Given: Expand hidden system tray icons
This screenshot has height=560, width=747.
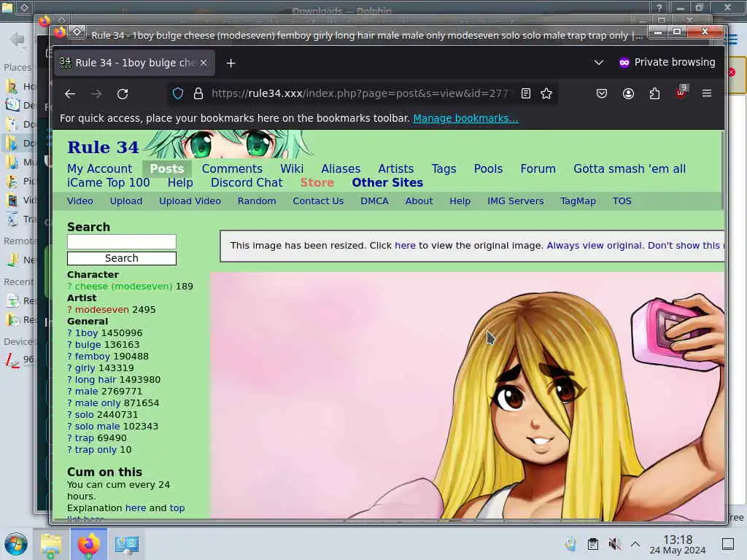Looking at the screenshot, I should click(x=635, y=544).
